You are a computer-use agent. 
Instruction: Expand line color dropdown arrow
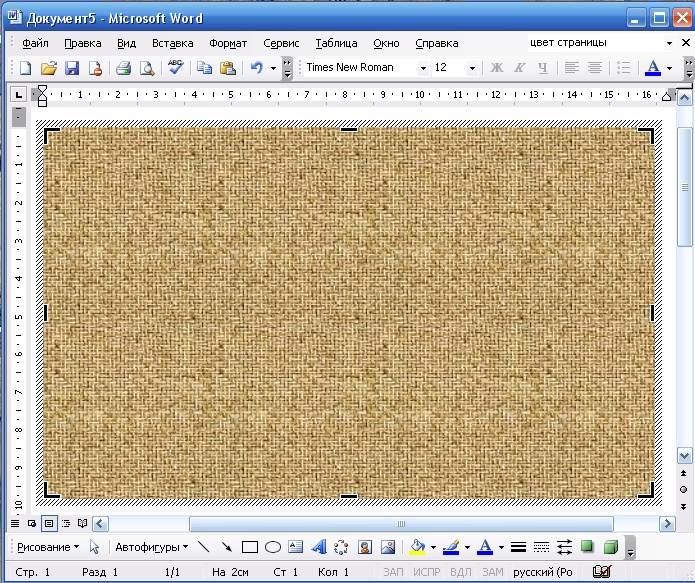(x=467, y=548)
